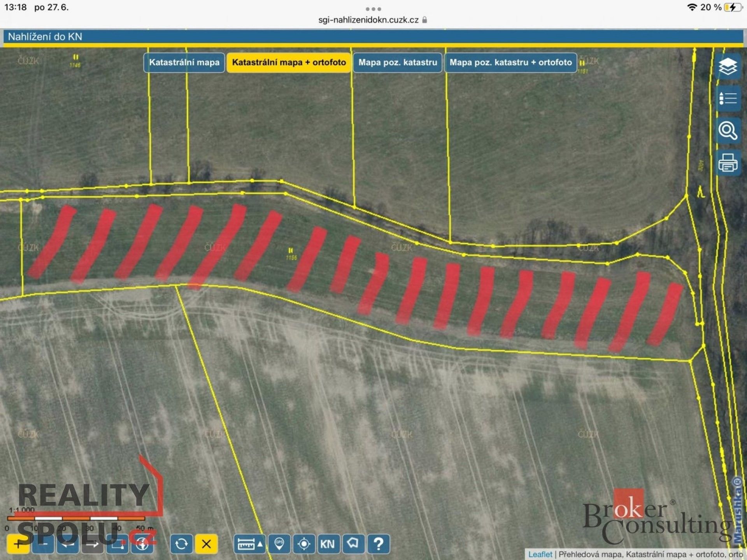Click the globe full extent icon
Image resolution: width=747 pixels, height=560 pixels.
(142, 544)
